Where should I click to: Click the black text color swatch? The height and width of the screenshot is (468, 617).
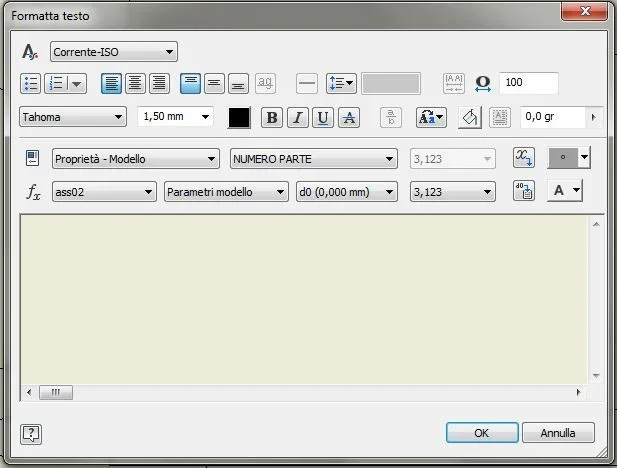(239, 118)
